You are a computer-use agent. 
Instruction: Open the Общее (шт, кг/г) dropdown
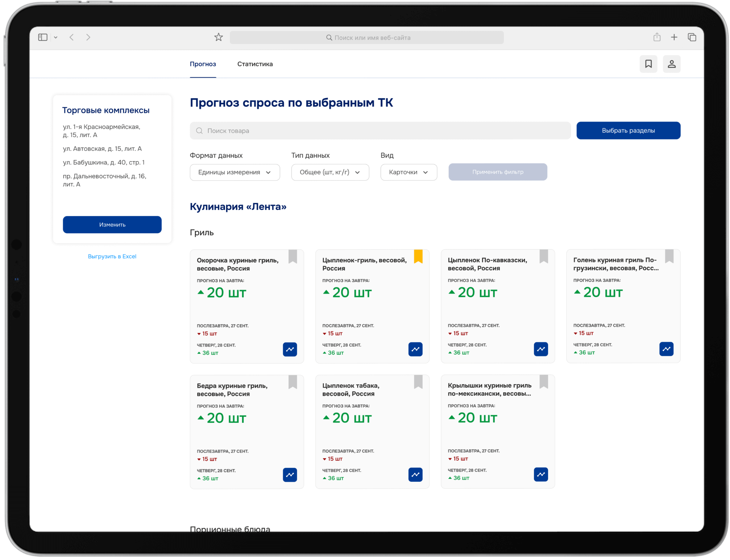(x=330, y=172)
